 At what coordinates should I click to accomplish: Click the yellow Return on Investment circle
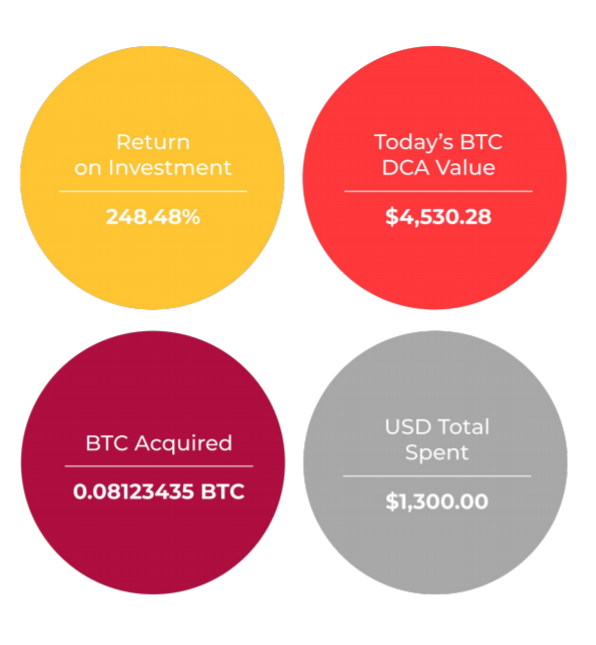[x=152, y=177]
